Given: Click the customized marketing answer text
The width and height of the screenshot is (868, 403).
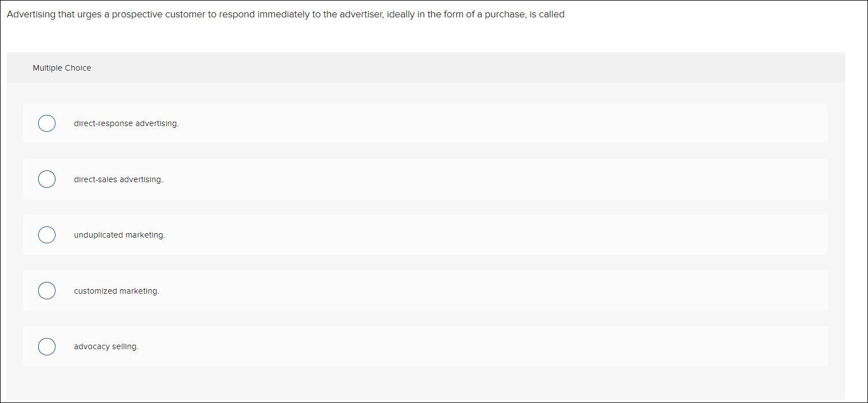Looking at the screenshot, I should [x=116, y=291].
